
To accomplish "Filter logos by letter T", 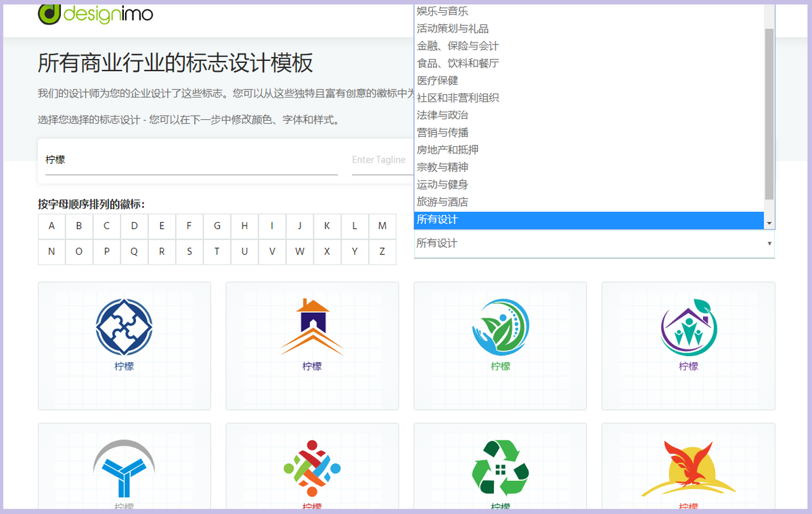I will pyautogui.click(x=217, y=252).
